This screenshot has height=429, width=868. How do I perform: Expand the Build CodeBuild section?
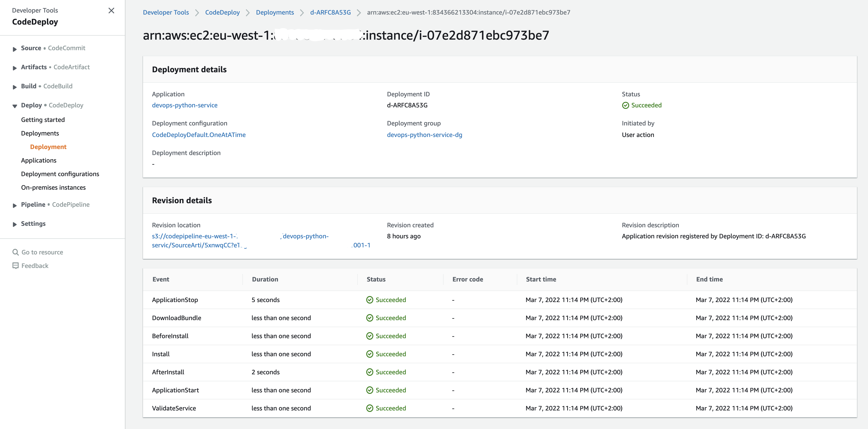click(15, 87)
